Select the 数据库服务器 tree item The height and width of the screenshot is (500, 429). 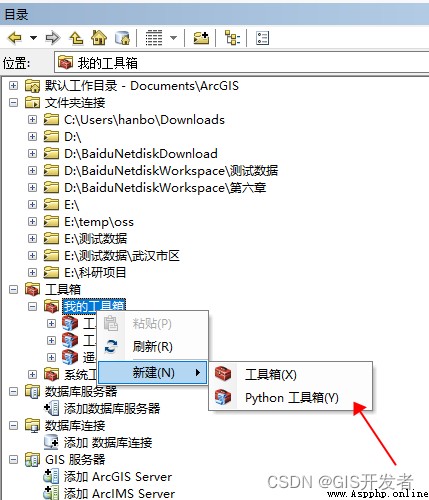[81, 391]
